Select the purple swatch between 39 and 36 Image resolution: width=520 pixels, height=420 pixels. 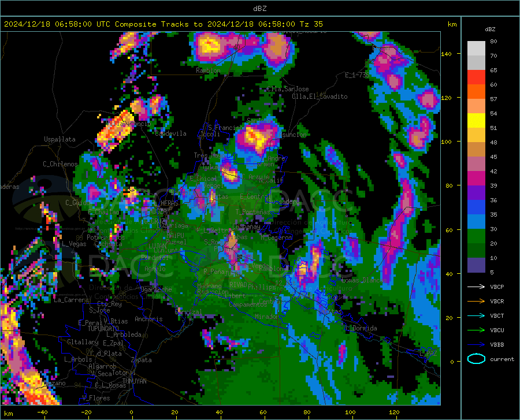[x=476, y=193]
